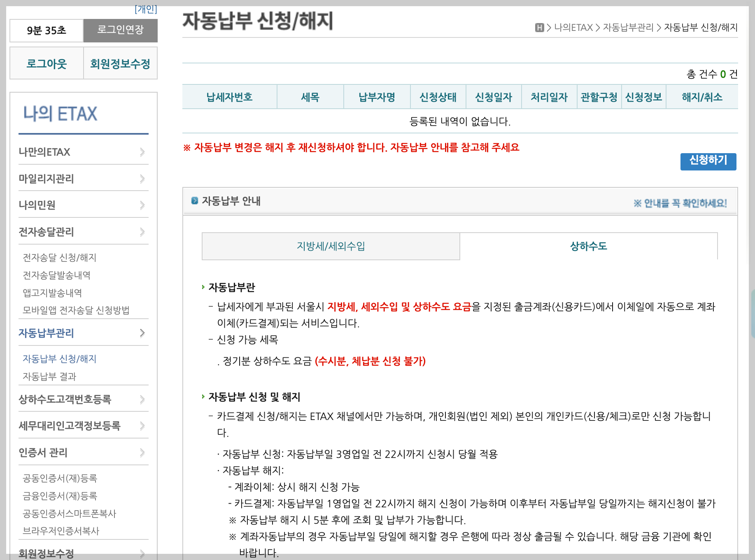Open 나의민원 sidebar menu
The height and width of the screenshot is (560, 755).
tap(37, 205)
